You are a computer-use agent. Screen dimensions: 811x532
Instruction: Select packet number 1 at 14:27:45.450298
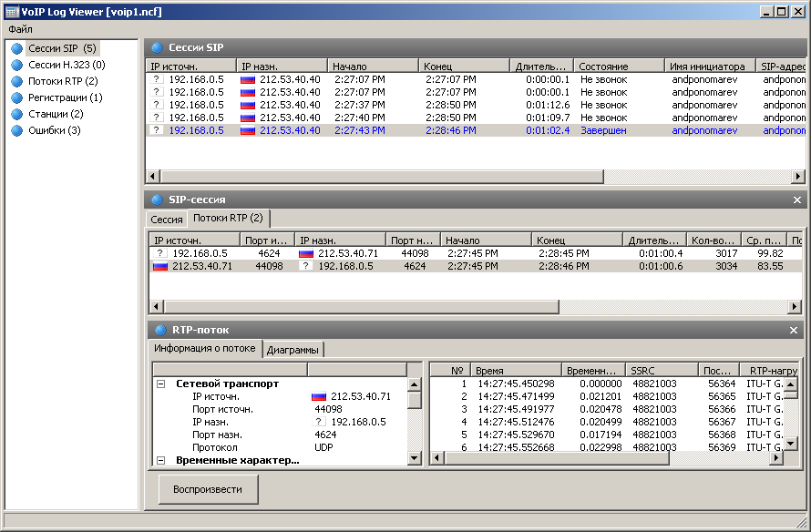click(x=607, y=384)
